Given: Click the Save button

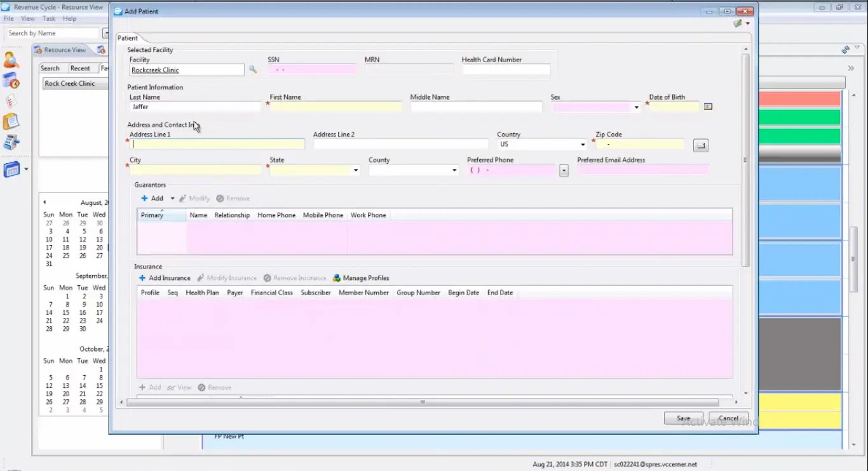Looking at the screenshot, I should [x=682, y=418].
